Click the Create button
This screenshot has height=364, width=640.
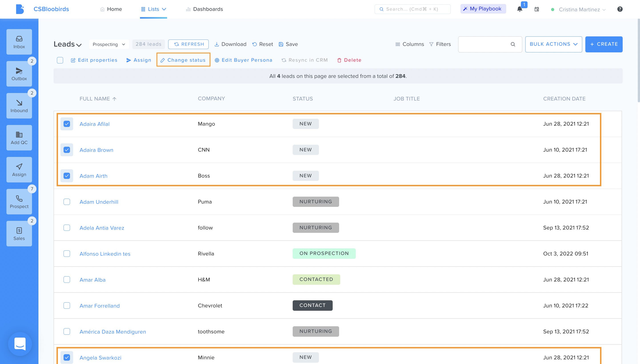click(604, 44)
